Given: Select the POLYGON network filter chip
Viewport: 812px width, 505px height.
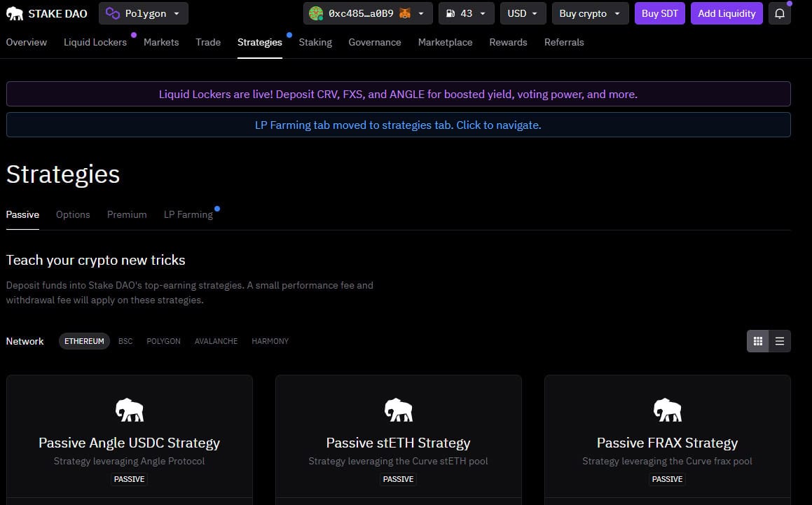Looking at the screenshot, I should point(163,341).
